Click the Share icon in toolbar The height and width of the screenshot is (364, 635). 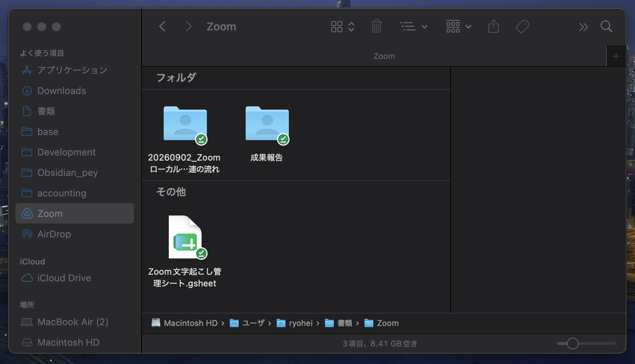[493, 26]
